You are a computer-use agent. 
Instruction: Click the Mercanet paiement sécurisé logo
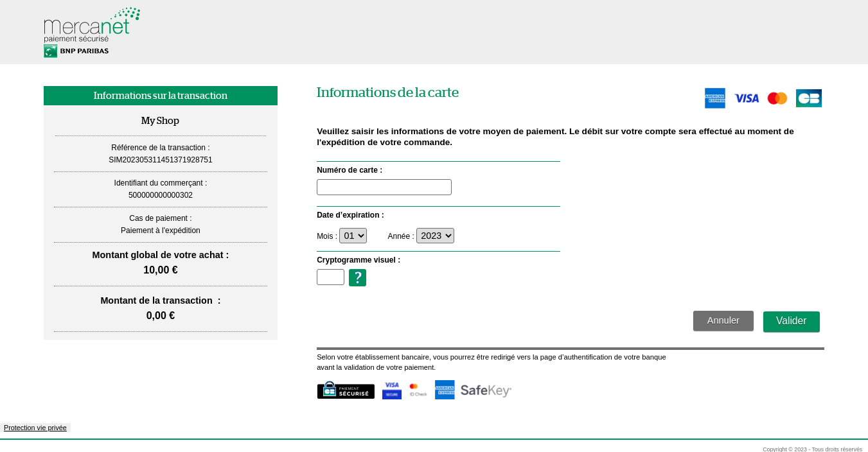tap(91, 26)
